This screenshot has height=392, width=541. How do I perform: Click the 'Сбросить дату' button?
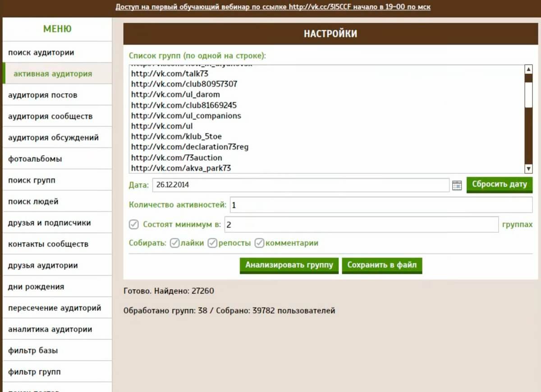pos(499,185)
